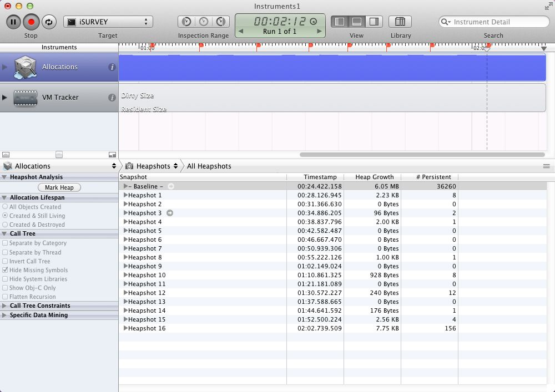Viewport: 555px width, 392px height.
Task: Open Allocations instrument info inspector
Action: coord(112,67)
